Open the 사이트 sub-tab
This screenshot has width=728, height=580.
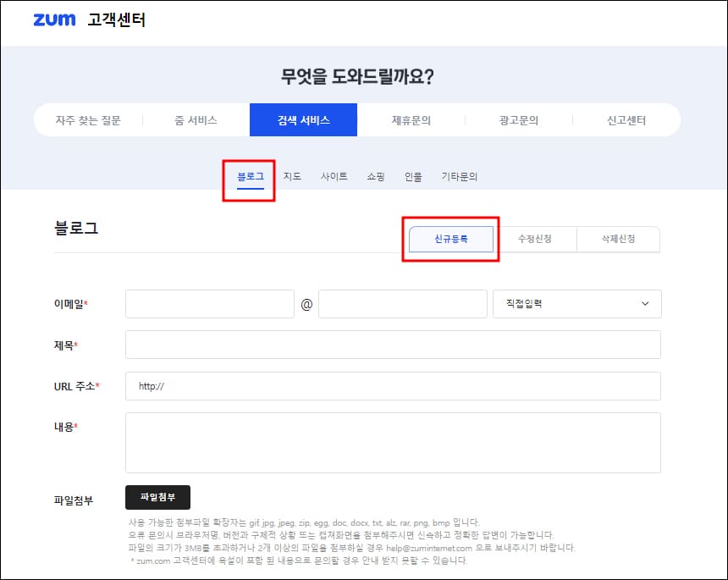334,176
